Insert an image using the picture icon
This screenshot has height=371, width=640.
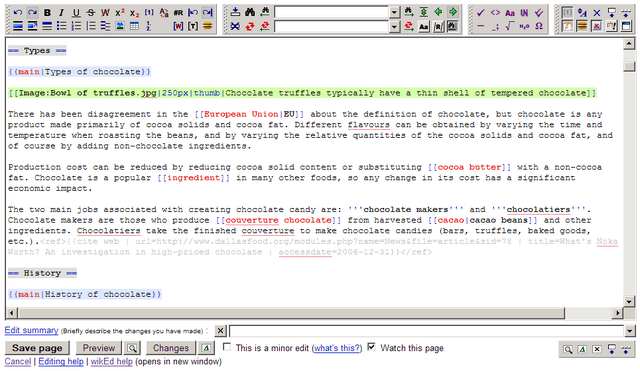click(x=120, y=27)
